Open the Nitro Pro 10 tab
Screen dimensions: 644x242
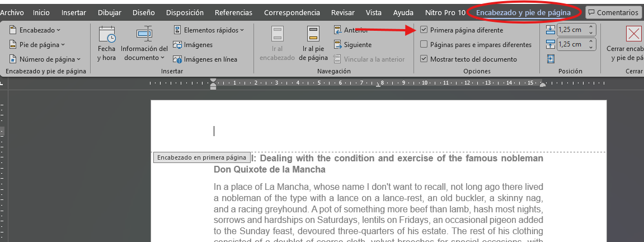(445, 13)
